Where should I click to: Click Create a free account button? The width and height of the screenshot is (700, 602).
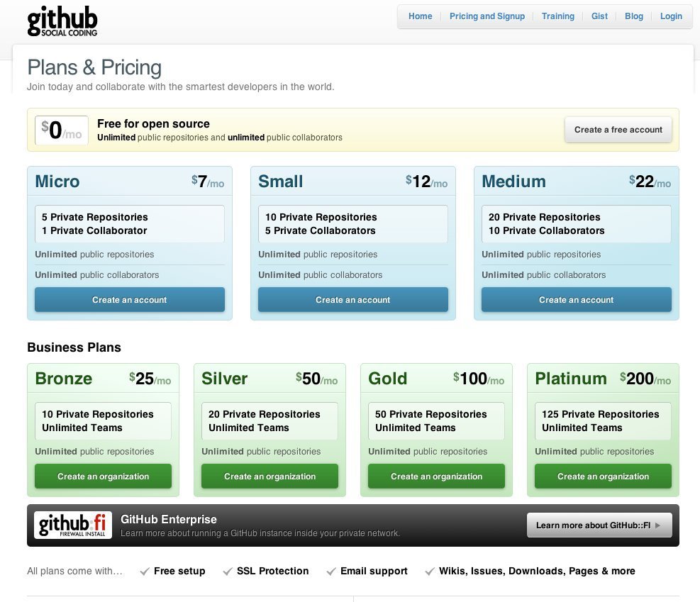tap(618, 130)
